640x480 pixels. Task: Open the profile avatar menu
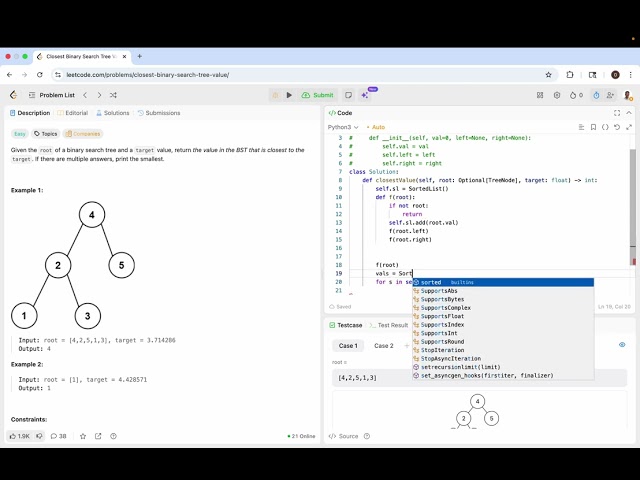(628, 96)
